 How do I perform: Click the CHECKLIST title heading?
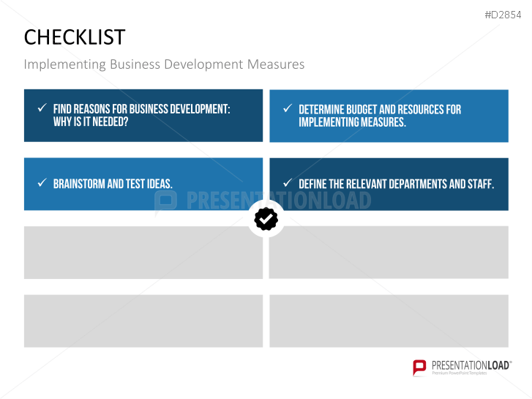pos(75,37)
